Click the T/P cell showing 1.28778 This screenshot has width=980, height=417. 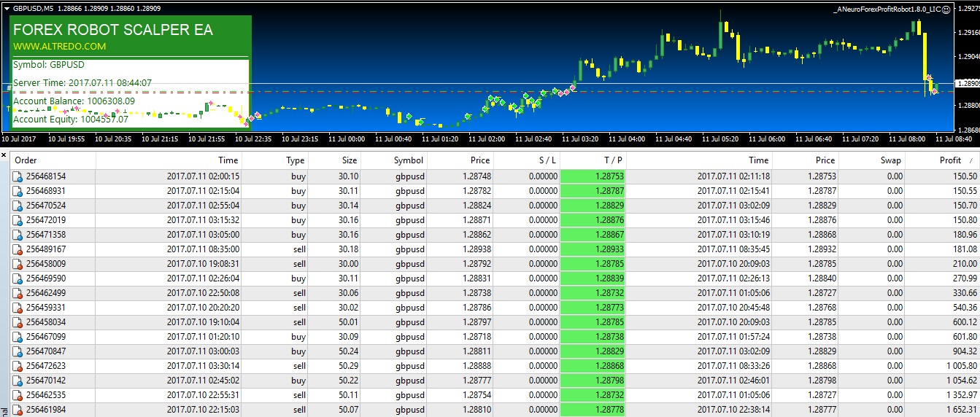point(593,410)
